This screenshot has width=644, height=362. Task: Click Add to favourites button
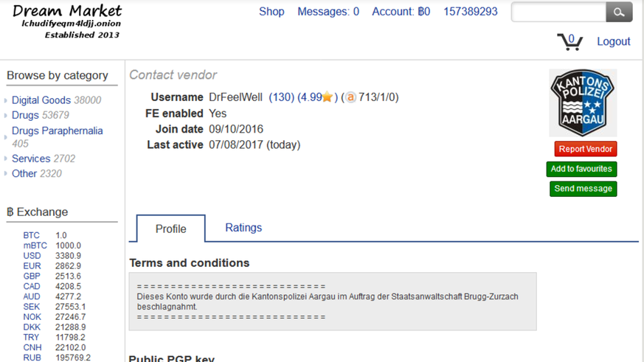point(581,169)
